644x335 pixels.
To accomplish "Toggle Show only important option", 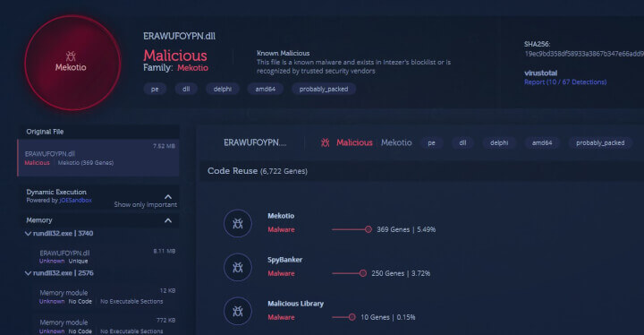I will tap(146, 204).
